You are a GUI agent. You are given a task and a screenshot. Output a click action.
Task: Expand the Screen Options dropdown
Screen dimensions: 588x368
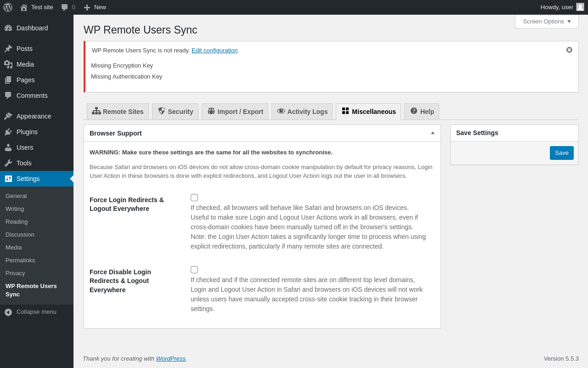[547, 21]
